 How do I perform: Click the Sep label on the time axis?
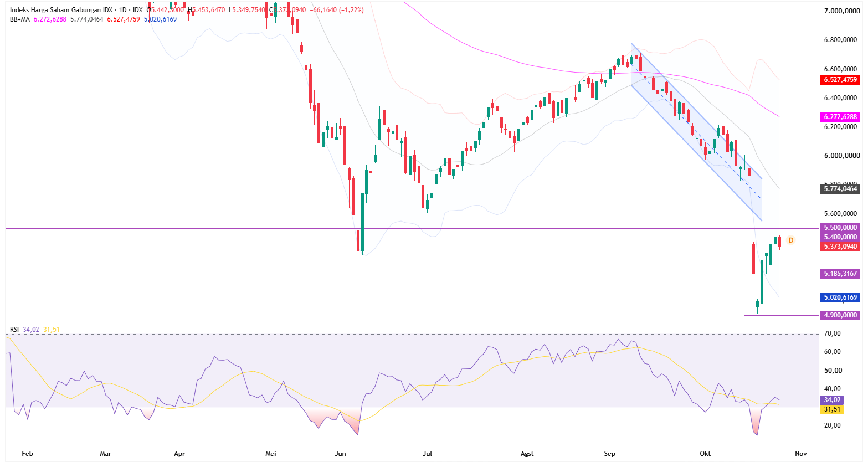pos(610,454)
